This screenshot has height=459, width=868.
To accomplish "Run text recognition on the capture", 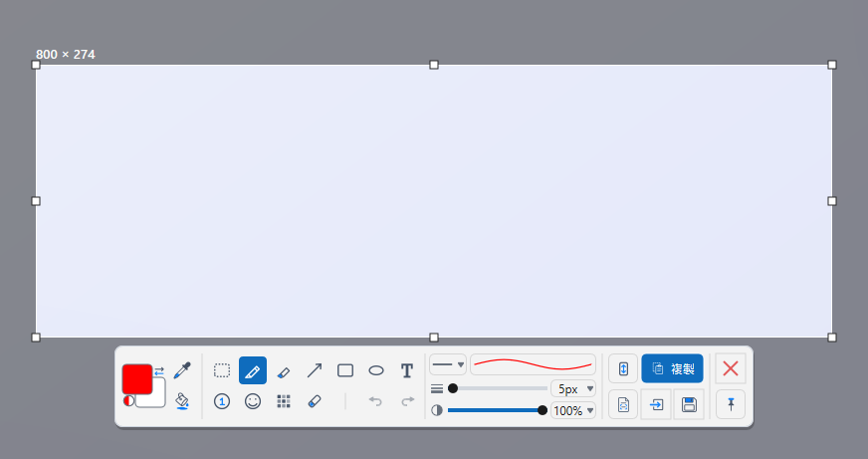I will 623,405.
